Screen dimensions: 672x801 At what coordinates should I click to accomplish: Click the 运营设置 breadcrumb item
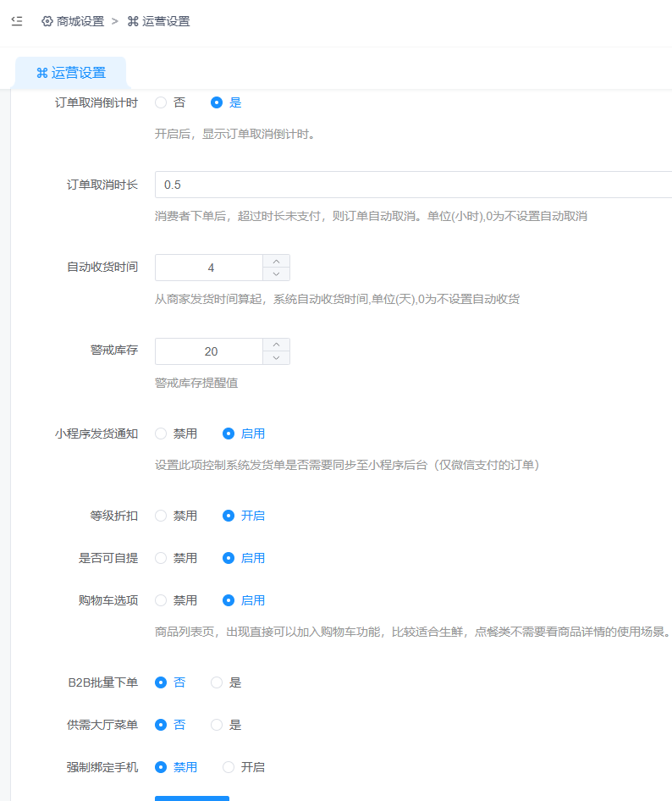(158, 21)
